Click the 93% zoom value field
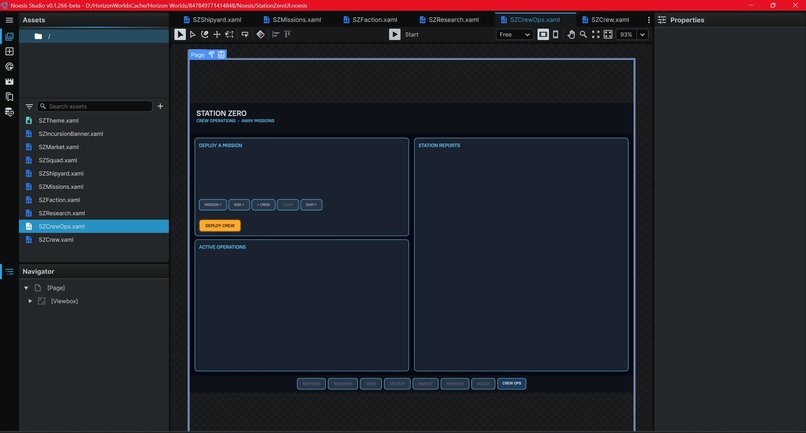 click(626, 34)
